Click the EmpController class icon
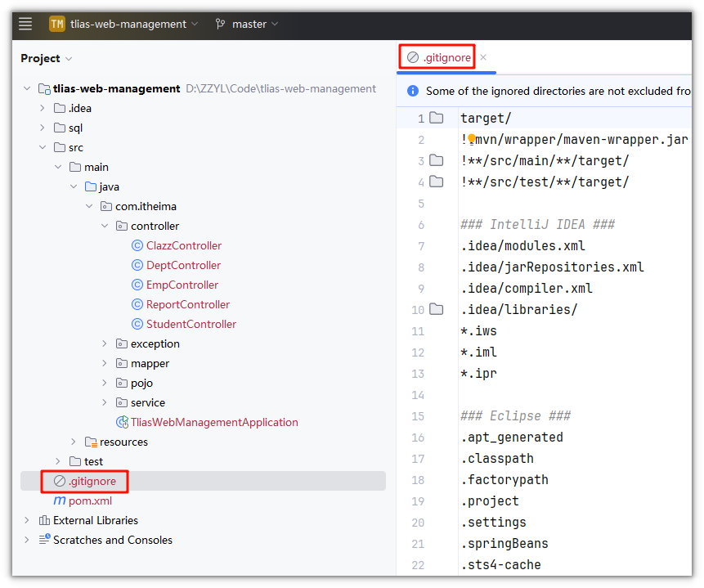This screenshot has width=704, height=588. click(x=137, y=285)
